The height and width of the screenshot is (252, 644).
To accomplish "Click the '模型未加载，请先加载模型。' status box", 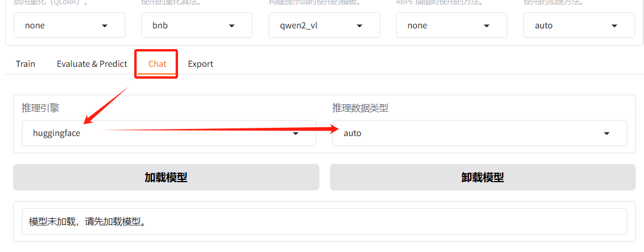I will coord(325,222).
